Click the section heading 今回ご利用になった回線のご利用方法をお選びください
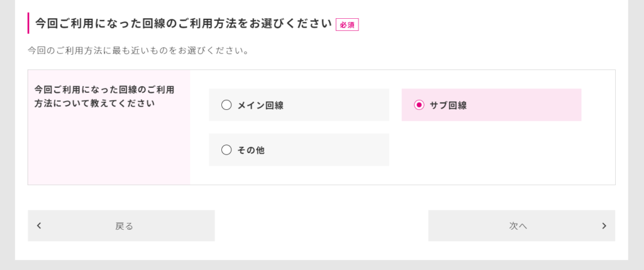This screenshot has width=644, height=270. [183, 23]
